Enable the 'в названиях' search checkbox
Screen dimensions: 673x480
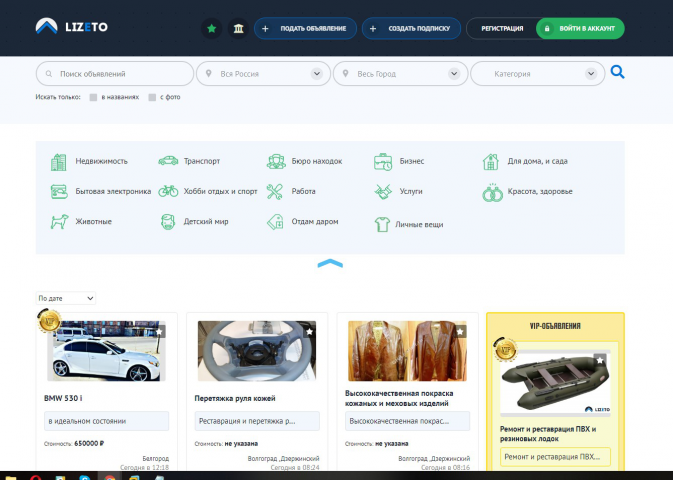tap(93, 97)
